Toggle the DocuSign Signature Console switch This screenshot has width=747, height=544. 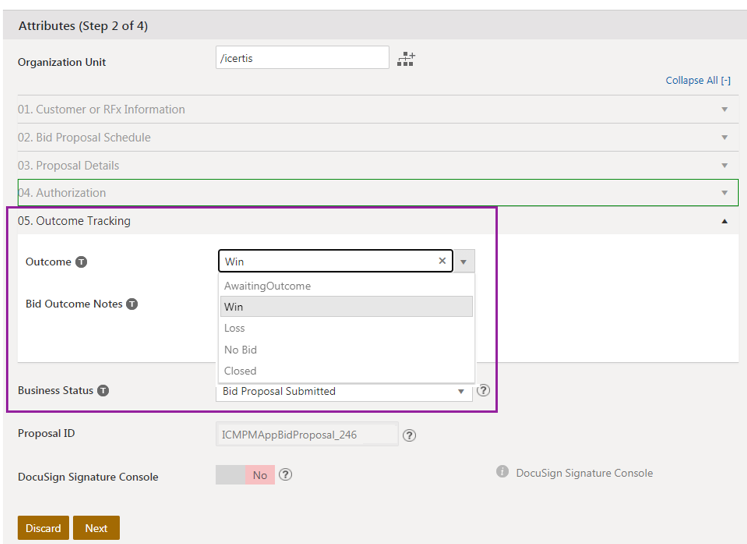[x=245, y=475]
